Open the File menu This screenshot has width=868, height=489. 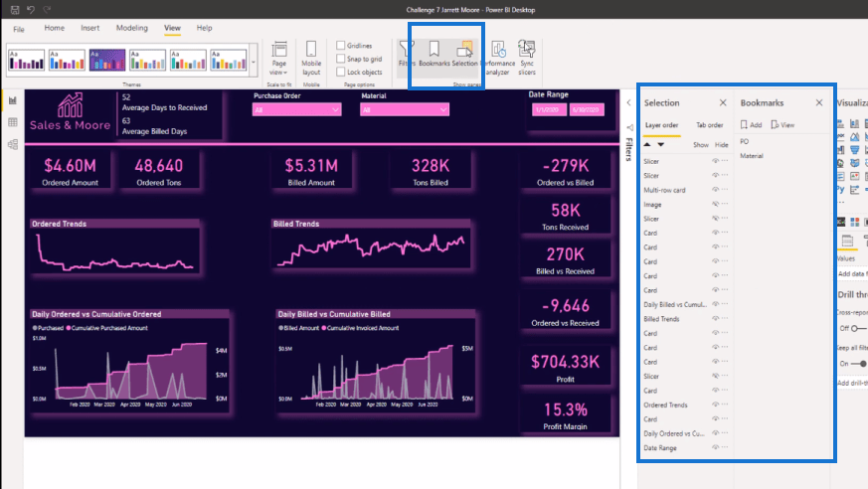pyautogui.click(x=19, y=29)
